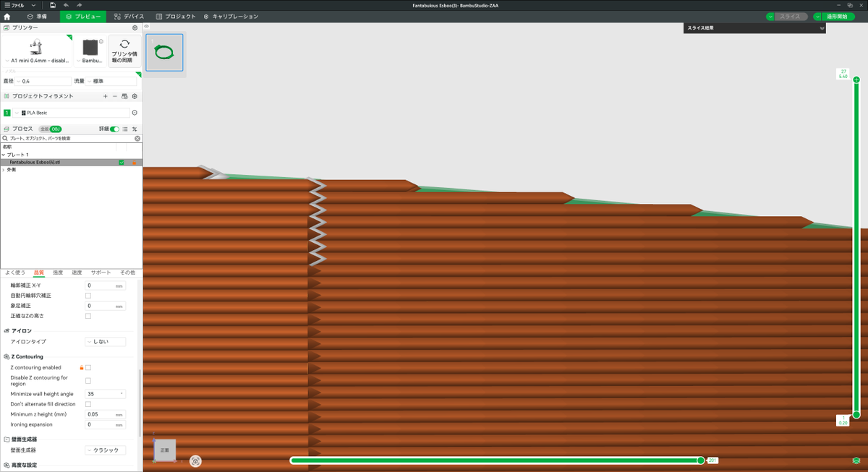Click the 正面 view cube
Screen dimensions: 868x472
(165, 450)
